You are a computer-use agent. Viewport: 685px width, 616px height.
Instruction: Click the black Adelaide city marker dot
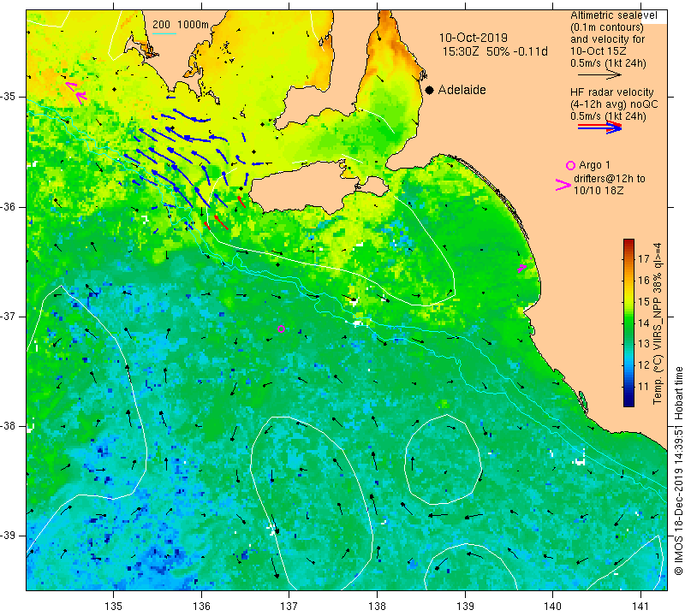pyautogui.click(x=430, y=90)
